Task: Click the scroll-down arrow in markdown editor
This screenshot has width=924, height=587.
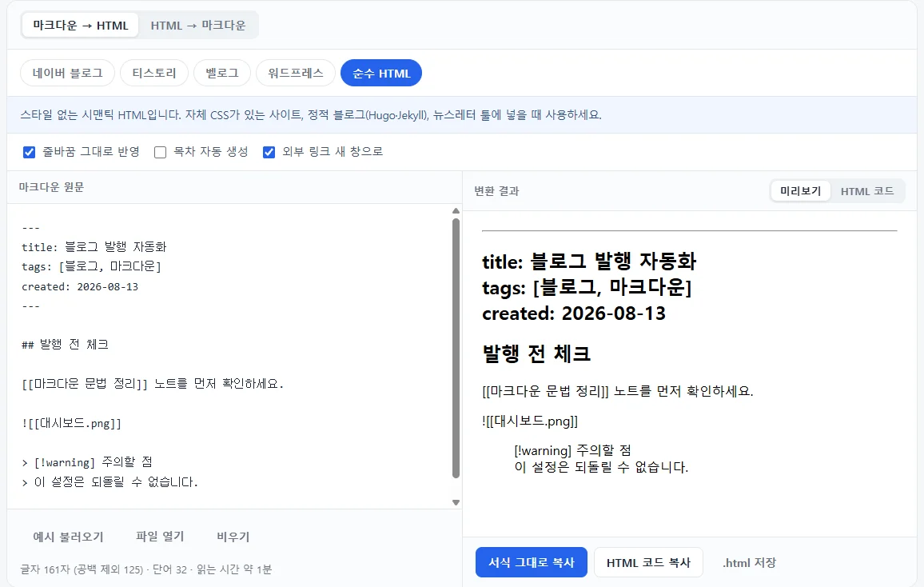Action: tap(456, 503)
